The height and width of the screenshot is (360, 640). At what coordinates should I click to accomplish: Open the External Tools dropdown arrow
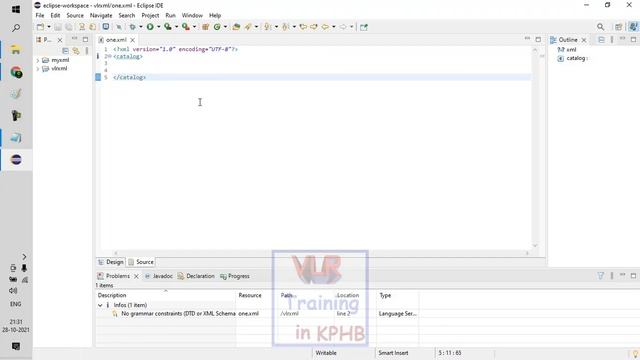point(194,27)
